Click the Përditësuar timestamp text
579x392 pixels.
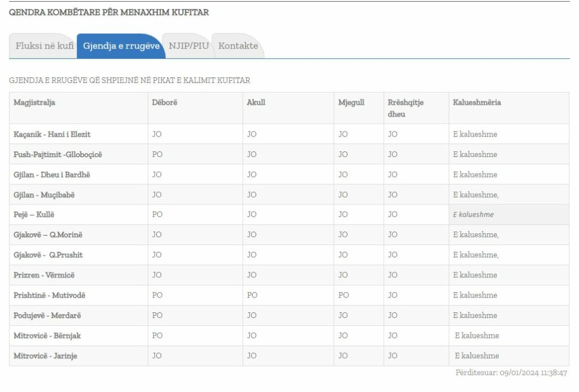point(511,372)
